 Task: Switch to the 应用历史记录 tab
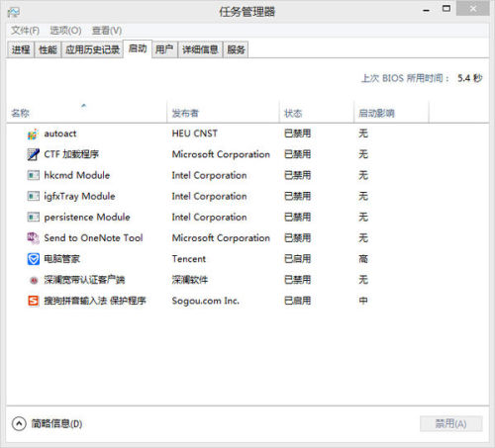[92, 49]
